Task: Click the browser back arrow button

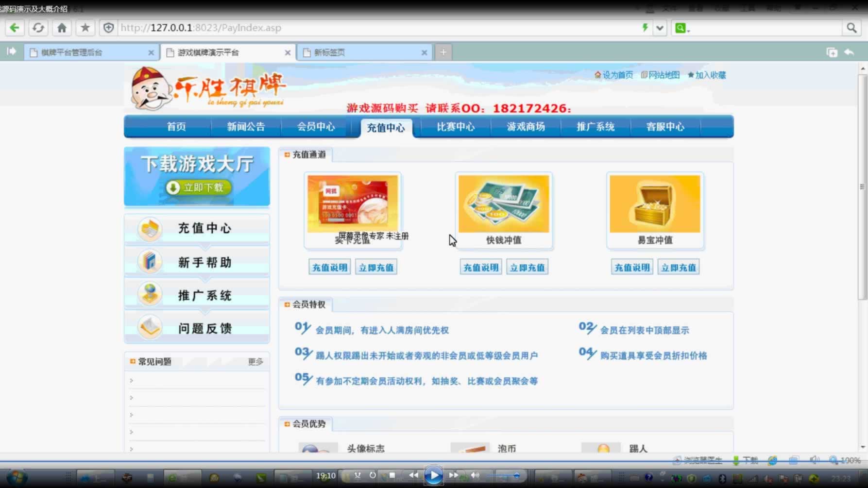Action: click(x=15, y=28)
